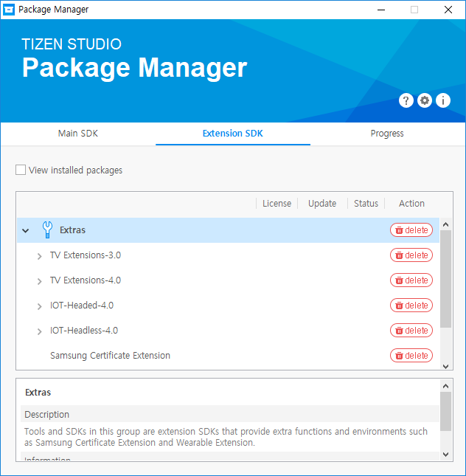
Task: Click the Extras wrench icon
Action: coord(47,230)
